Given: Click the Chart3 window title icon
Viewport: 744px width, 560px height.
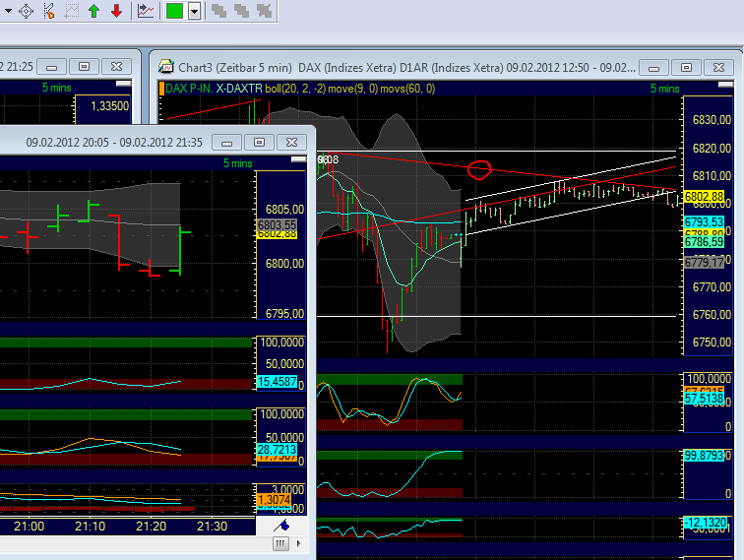Looking at the screenshot, I should click(x=166, y=67).
